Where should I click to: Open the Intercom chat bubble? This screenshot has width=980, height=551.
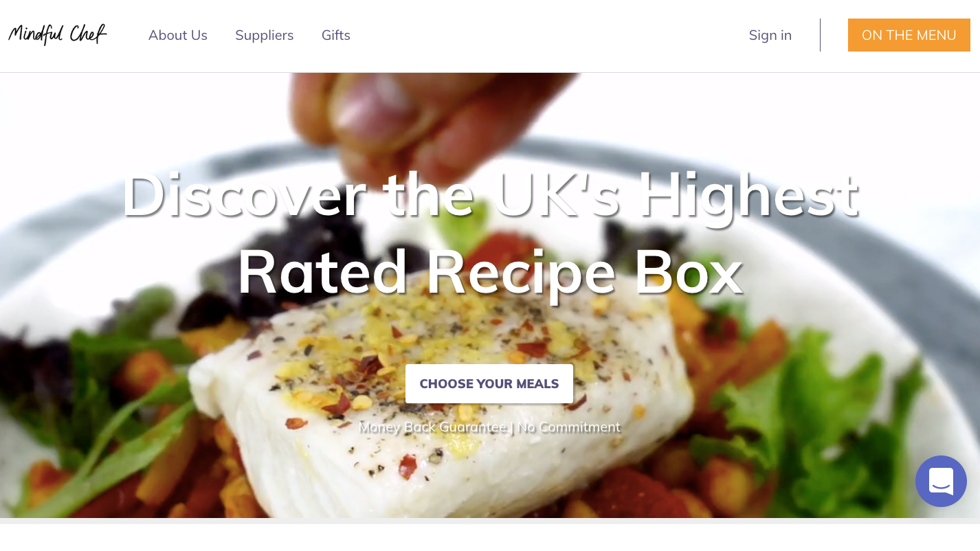(941, 481)
